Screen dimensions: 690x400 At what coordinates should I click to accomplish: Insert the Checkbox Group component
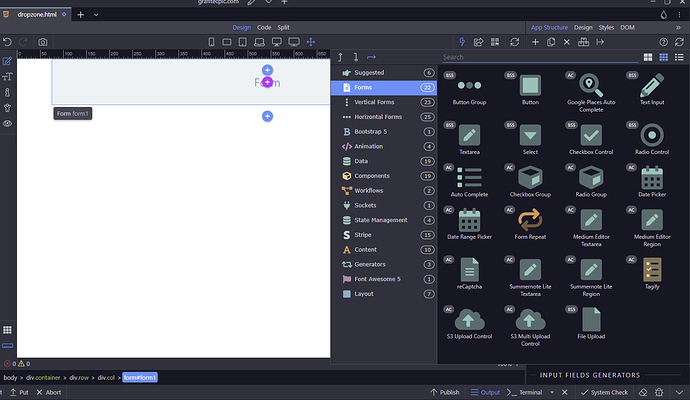530,182
